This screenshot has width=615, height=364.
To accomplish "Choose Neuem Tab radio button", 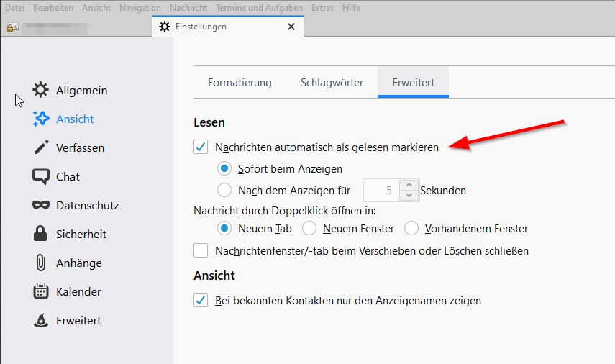I will 224,228.
